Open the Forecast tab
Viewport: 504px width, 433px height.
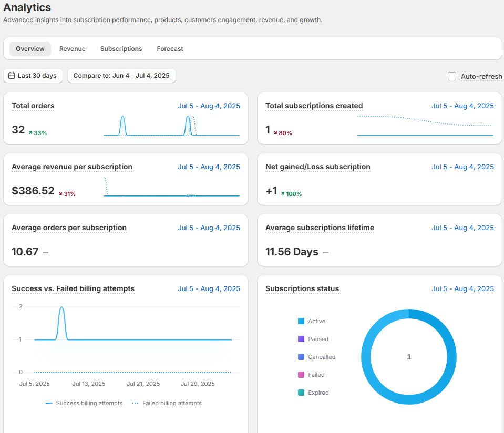170,49
